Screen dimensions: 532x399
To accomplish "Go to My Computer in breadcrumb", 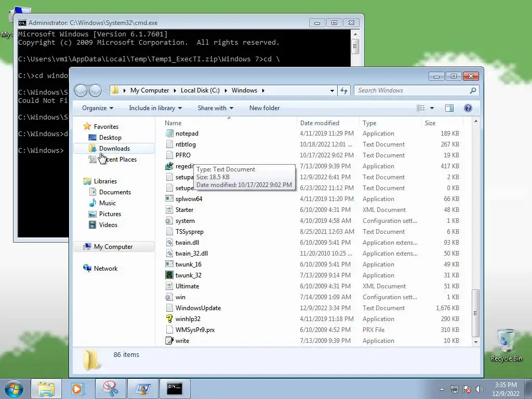I will point(150,90).
